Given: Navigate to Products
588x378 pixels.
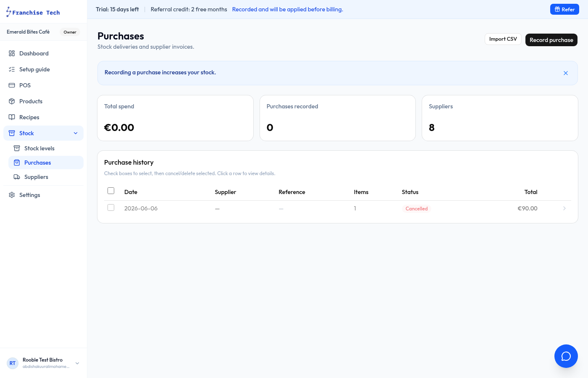Looking at the screenshot, I should click(x=44, y=101).
